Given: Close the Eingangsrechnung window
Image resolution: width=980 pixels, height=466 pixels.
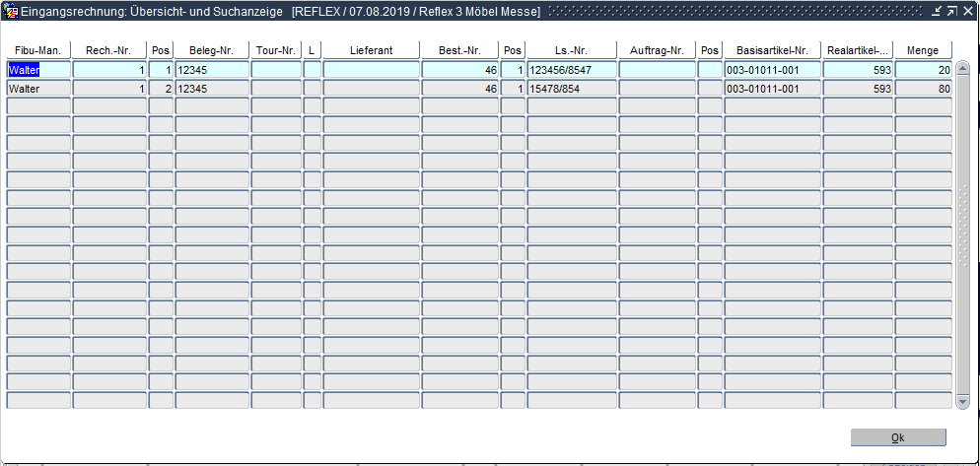Looking at the screenshot, I should coord(967,11).
